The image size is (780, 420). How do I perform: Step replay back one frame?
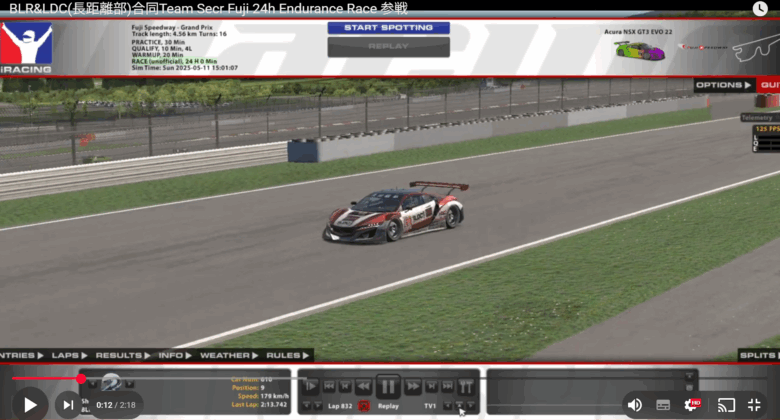tap(344, 386)
